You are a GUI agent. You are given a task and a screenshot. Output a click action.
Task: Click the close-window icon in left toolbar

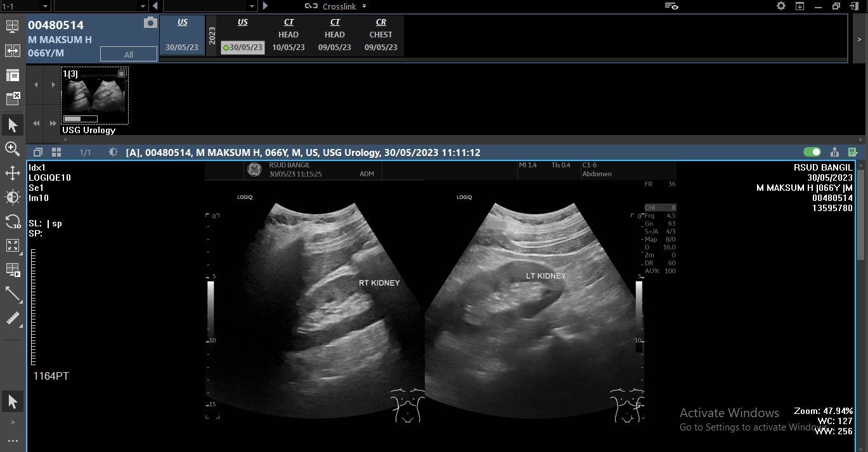[x=12, y=98]
